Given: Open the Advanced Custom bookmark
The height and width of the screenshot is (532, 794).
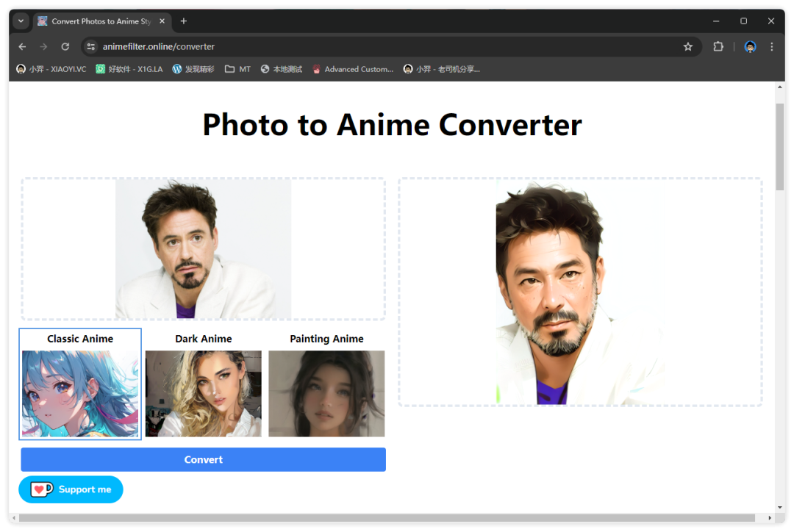Looking at the screenshot, I should click(353, 69).
